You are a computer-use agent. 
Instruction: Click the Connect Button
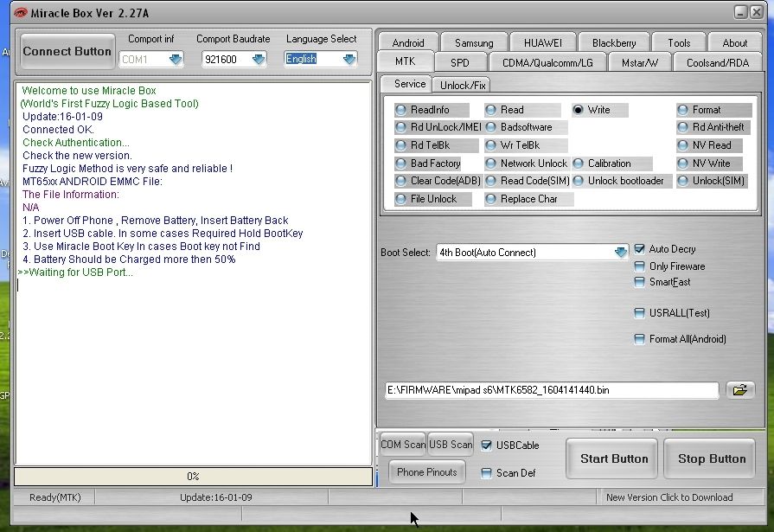[67, 51]
